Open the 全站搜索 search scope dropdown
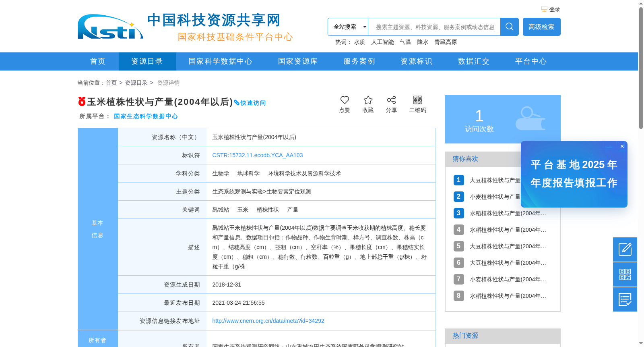Screen dimensions: 644x347 pos(348,27)
